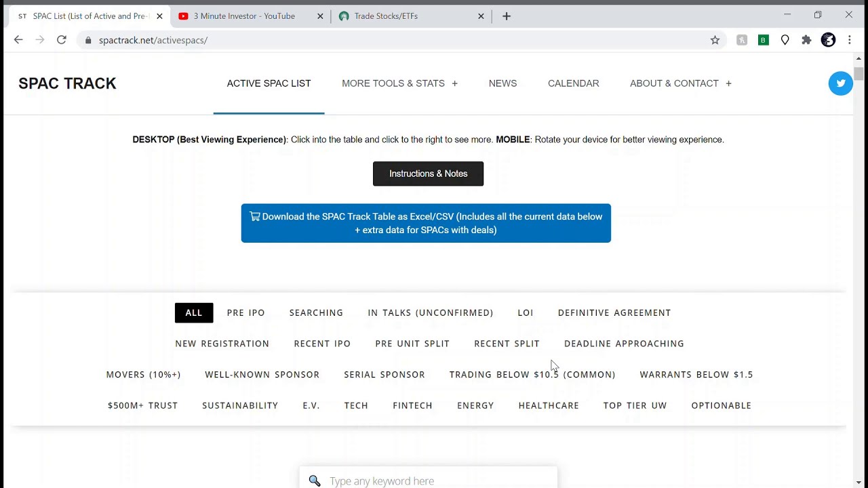
Task: Open the CALENDAR nav item
Action: tap(573, 83)
